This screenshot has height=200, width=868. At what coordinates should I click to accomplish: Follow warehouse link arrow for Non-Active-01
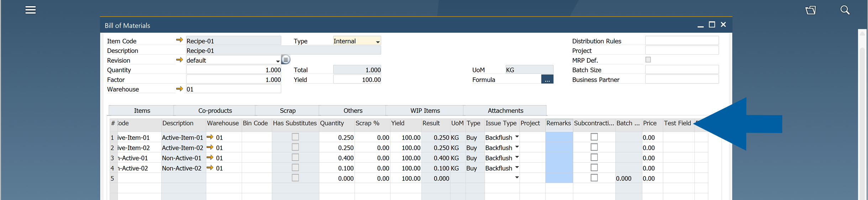[x=210, y=157]
